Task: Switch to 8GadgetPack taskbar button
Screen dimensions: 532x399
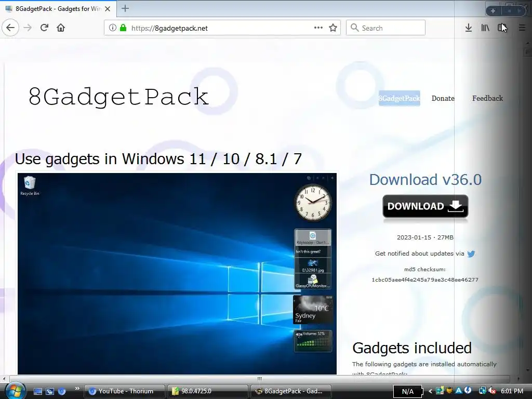Action: pyautogui.click(x=290, y=391)
